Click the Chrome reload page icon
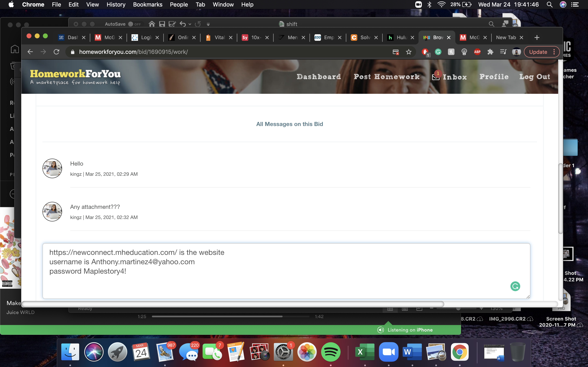 point(56,52)
